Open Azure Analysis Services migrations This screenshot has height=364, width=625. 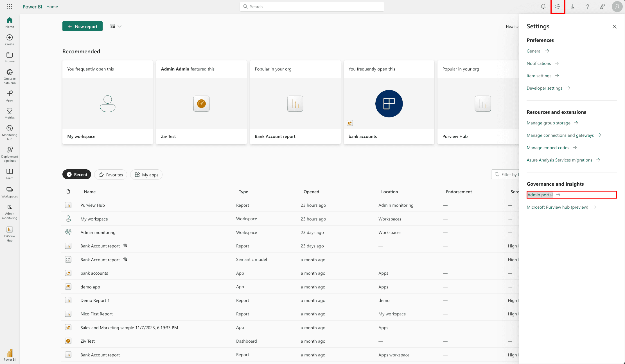coord(563,160)
